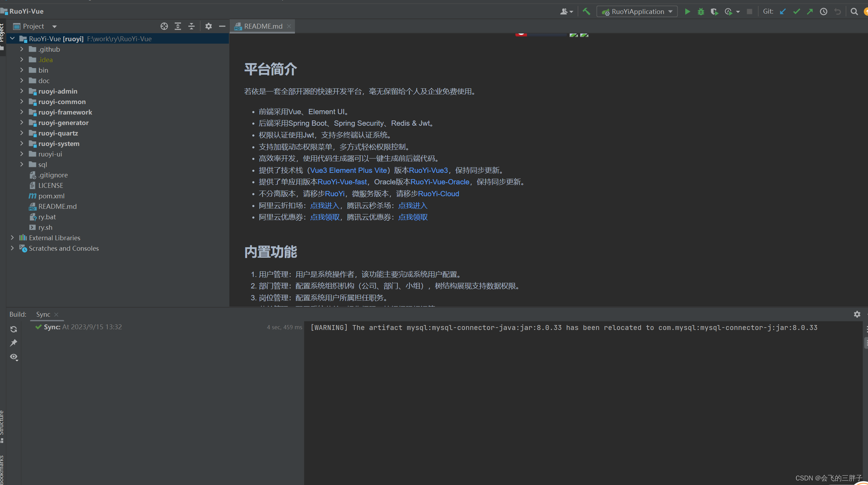Hide the Project panel with minus icon
The image size is (868, 485).
pos(222,26)
